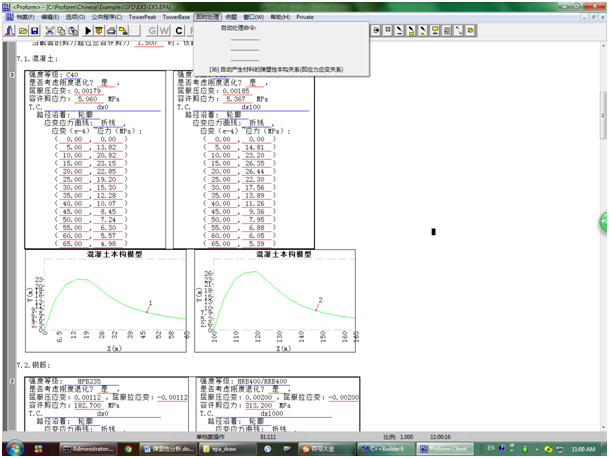The height and width of the screenshot is (458, 609).
Task: Print the document with the printer icon
Action: (x=111, y=30)
